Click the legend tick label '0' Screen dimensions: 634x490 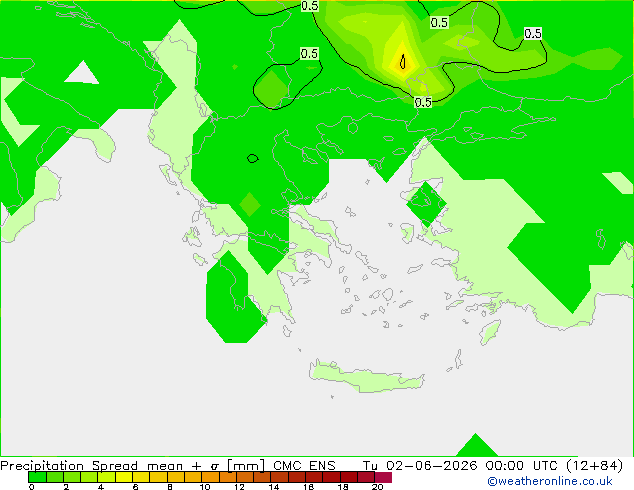click(32, 487)
